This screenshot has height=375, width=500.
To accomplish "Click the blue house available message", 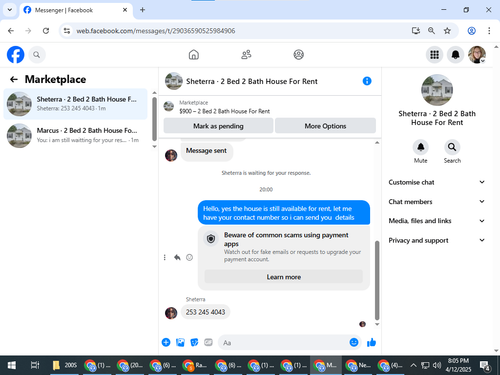I will (284, 213).
